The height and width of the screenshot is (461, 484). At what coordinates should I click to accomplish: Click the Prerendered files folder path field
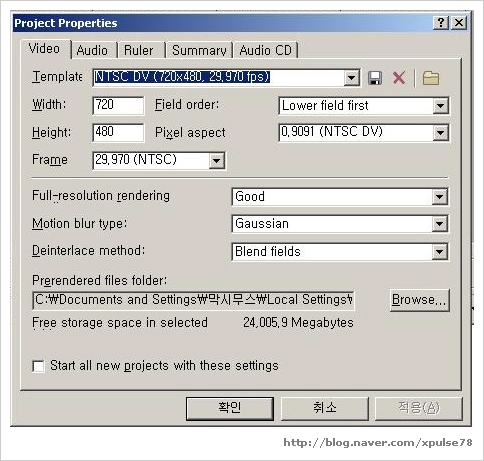(193, 300)
